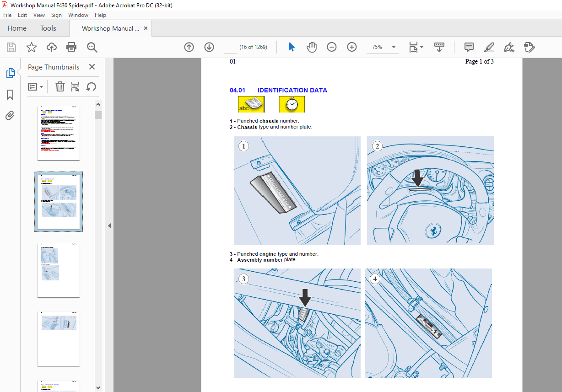Open the Window menu
Viewport: 562px width, 392px height.
[78, 15]
